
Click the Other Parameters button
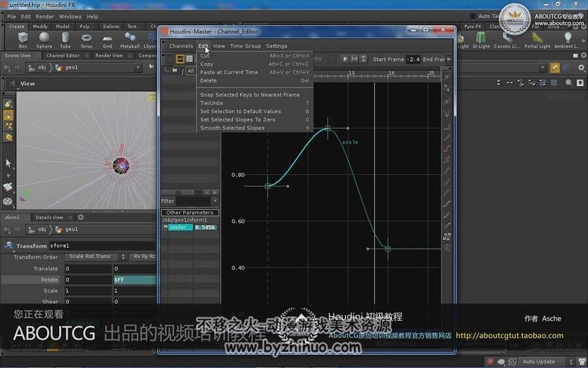[x=189, y=212]
